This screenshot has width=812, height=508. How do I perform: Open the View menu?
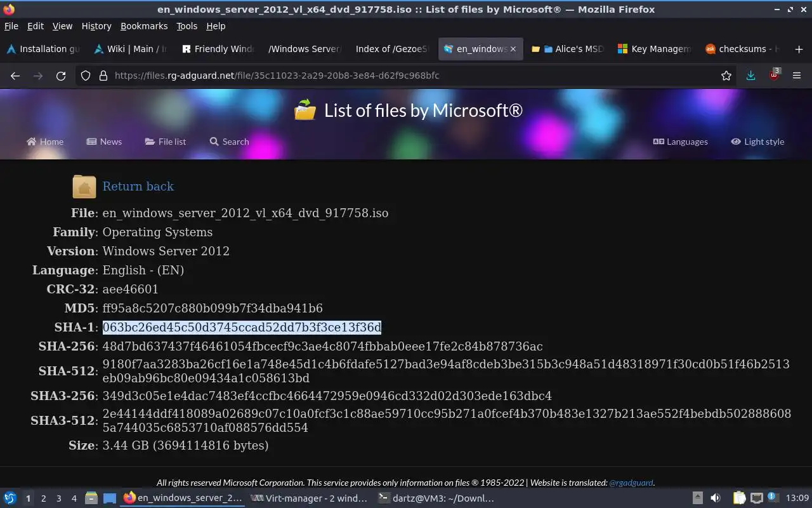point(62,26)
